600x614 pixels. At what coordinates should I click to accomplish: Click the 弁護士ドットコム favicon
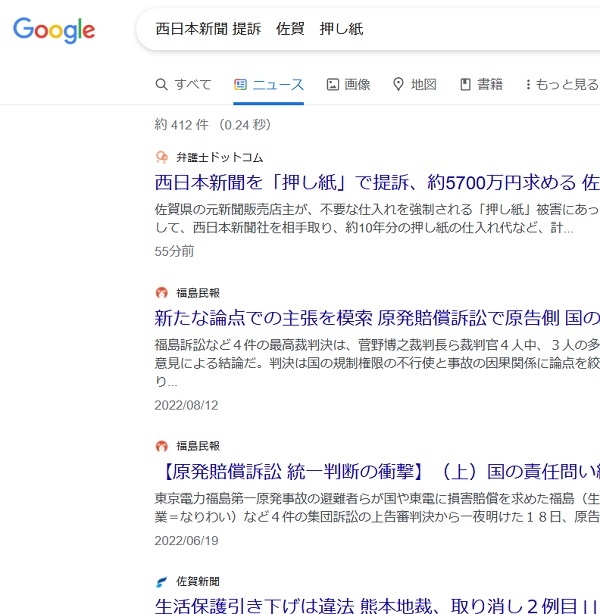[162, 157]
